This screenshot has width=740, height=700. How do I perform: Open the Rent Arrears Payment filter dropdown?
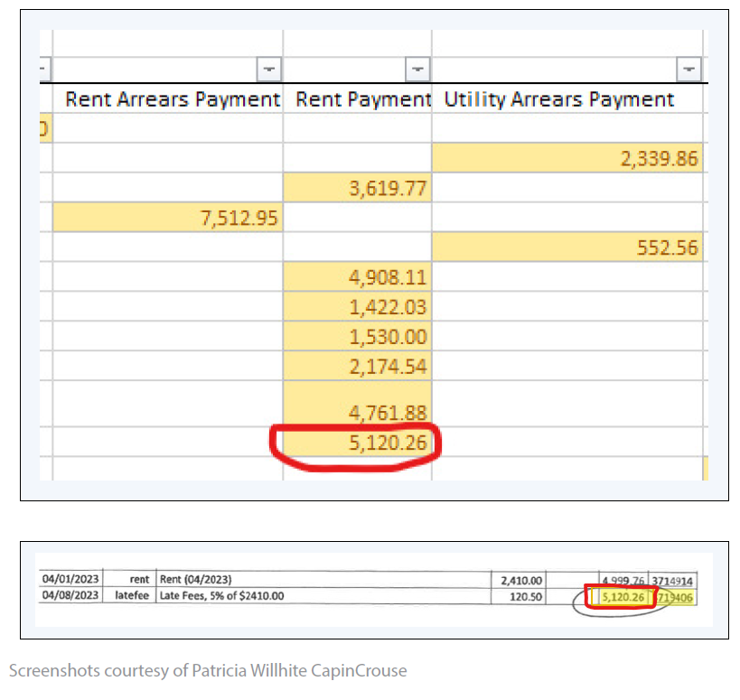(269, 68)
